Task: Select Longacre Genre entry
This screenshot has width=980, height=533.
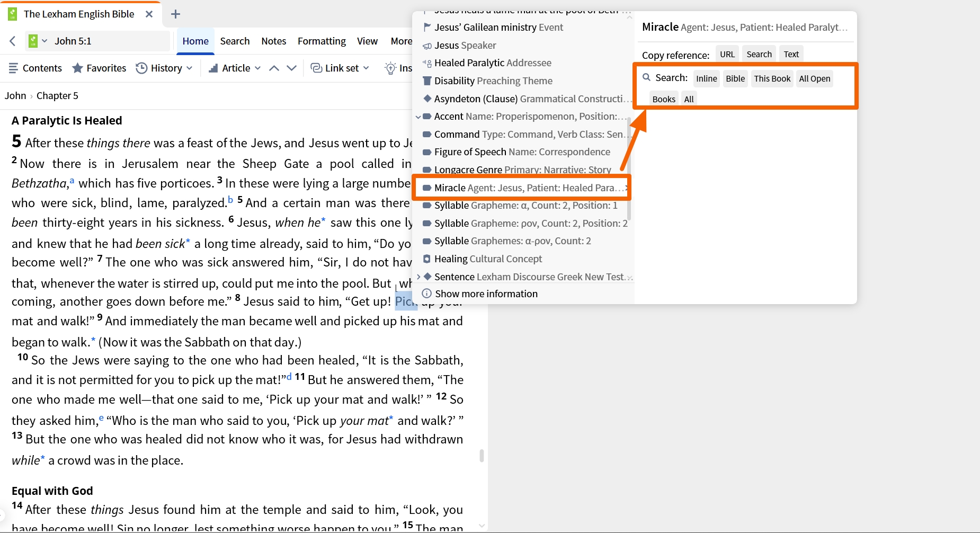Action: pyautogui.click(x=523, y=170)
